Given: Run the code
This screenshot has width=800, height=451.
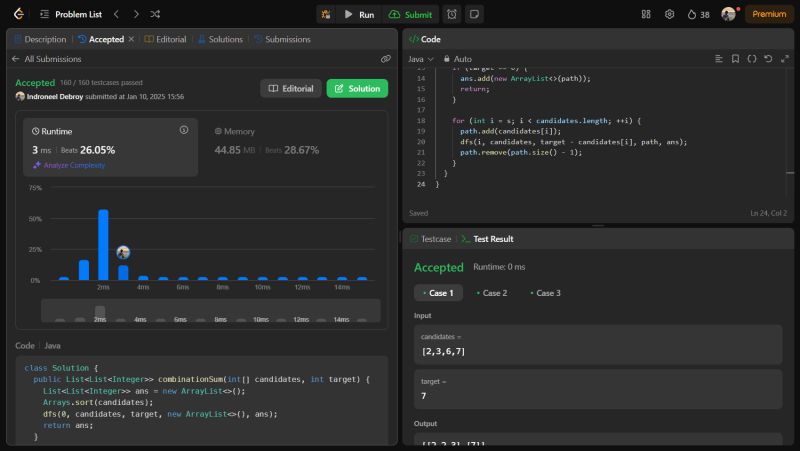Looking at the screenshot, I should click(359, 14).
